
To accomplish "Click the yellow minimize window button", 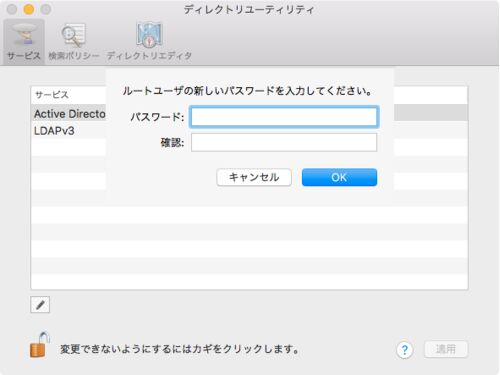I will [29, 9].
